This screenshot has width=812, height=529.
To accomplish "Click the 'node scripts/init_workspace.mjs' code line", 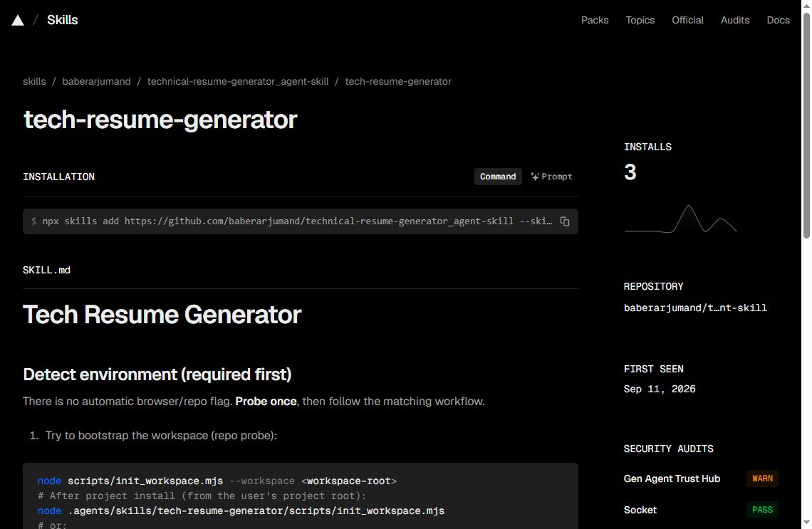I will click(217, 481).
